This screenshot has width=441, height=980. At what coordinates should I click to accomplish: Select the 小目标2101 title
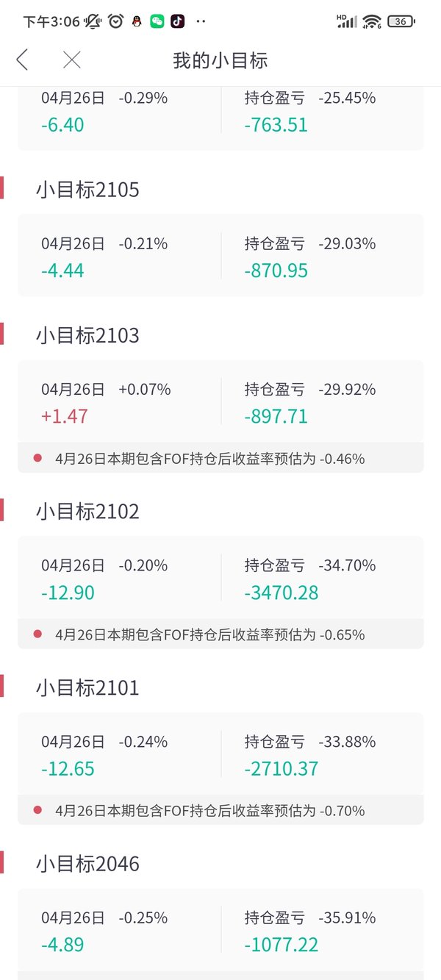point(87,688)
